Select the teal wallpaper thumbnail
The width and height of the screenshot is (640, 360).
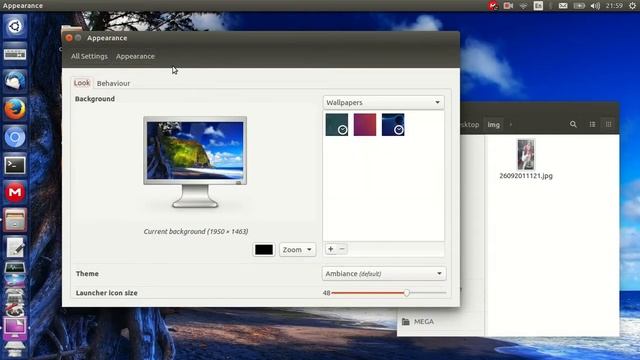pyautogui.click(x=337, y=124)
